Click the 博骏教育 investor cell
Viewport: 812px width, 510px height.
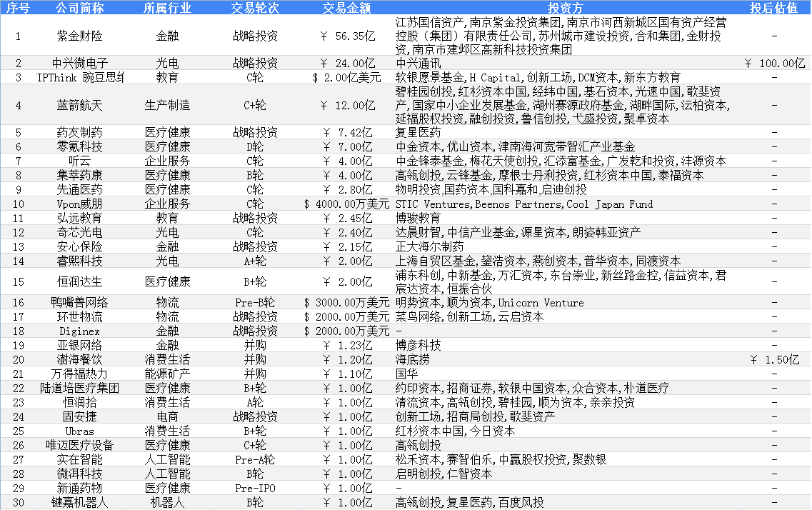[418, 218]
